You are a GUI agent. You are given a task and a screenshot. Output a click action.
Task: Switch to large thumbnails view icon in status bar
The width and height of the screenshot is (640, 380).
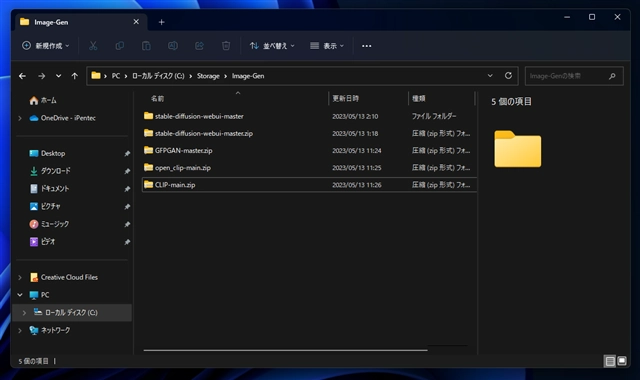tap(622, 361)
